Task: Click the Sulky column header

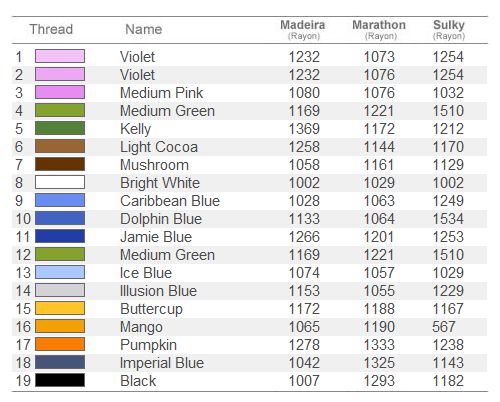Action: (449, 29)
